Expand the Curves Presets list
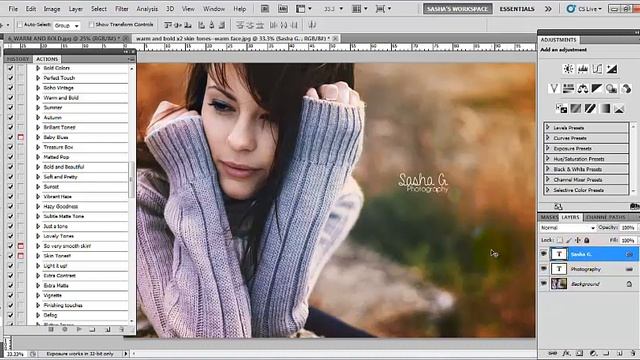This screenshot has width=640, height=360. coord(548,138)
